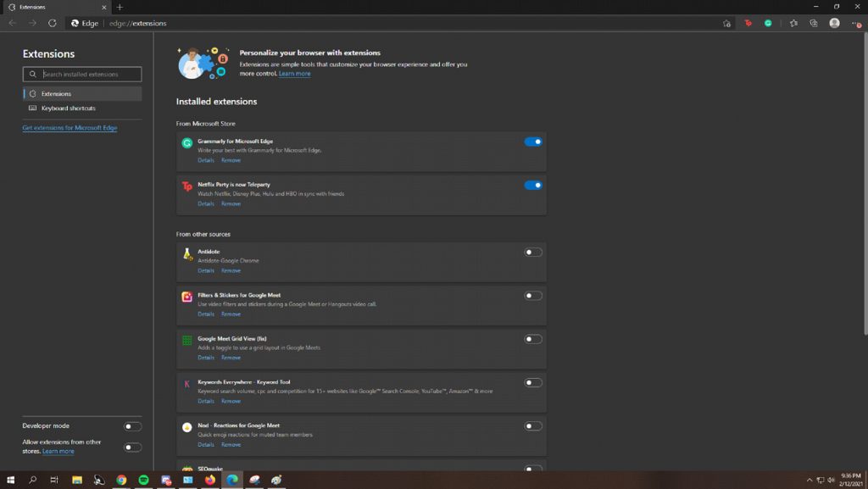868x489 pixels.
Task: Open Details for Google Meet Grid View
Action: 206,358
